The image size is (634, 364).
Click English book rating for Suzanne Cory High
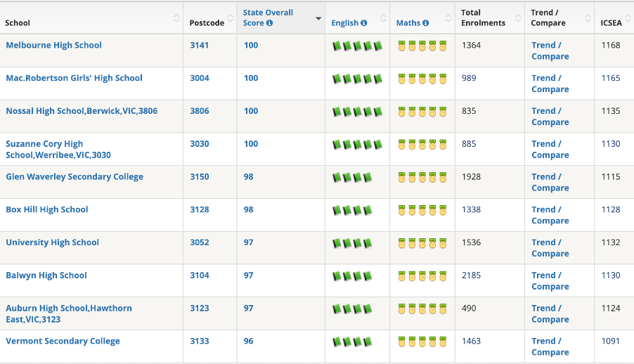357,144
